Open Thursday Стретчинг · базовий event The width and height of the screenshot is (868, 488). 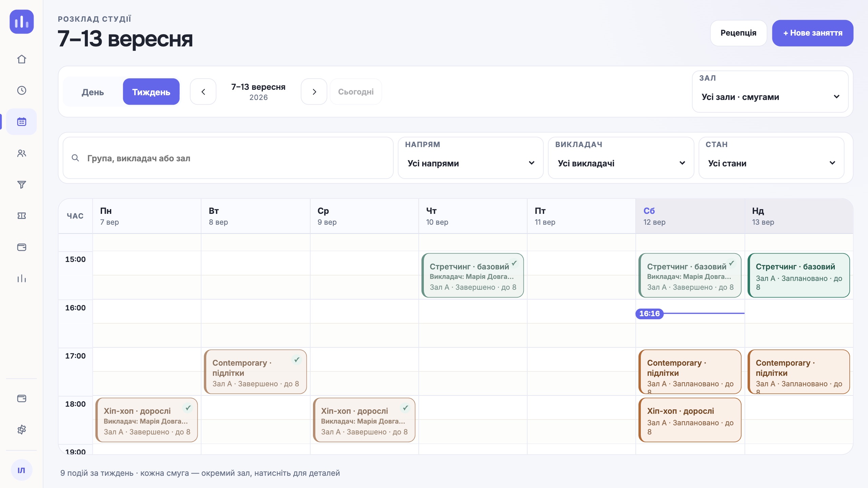pyautogui.click(x=473, y=276)
